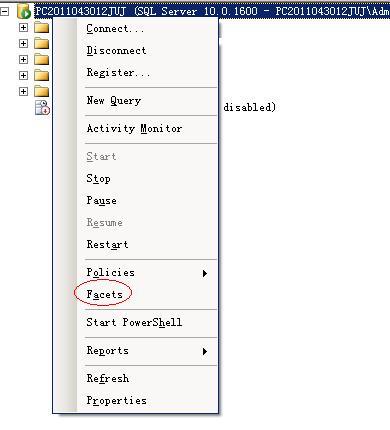The height and width of the screenshot is (430, 390).
Task: Click the SQL Server Agent disabled icon
Action: (x=42, y=107)
